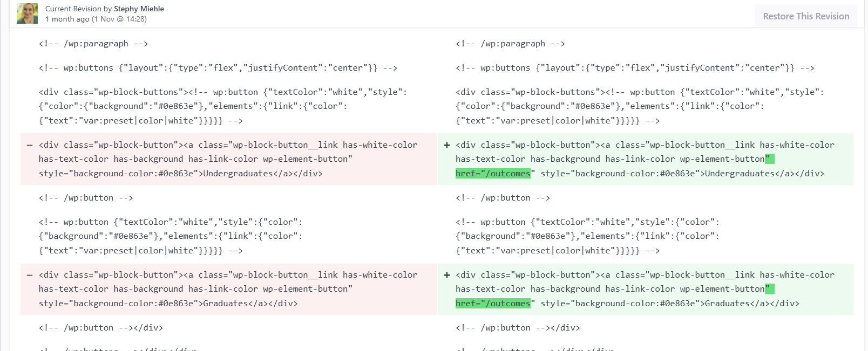Image resolution: width=868 pixels, height=351 pixels.
Task: Click the author name Stephy Miehle
Action: click(x=139, y=9)
